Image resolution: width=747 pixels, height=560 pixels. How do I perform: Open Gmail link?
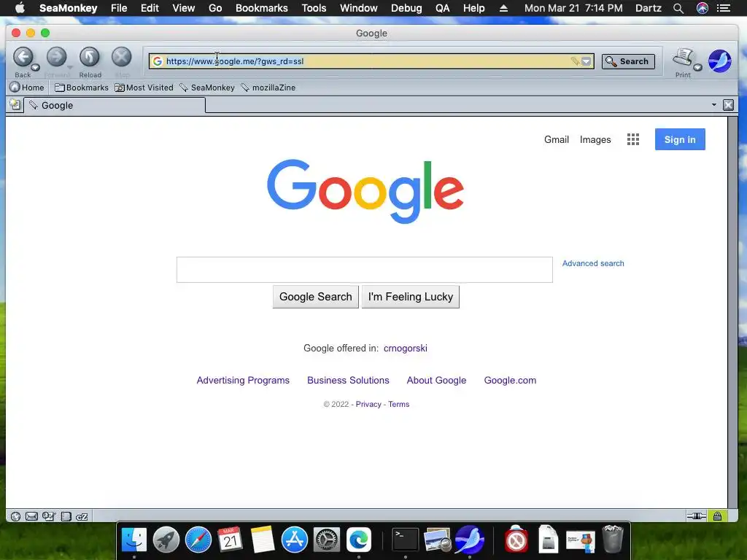point(557,139)
